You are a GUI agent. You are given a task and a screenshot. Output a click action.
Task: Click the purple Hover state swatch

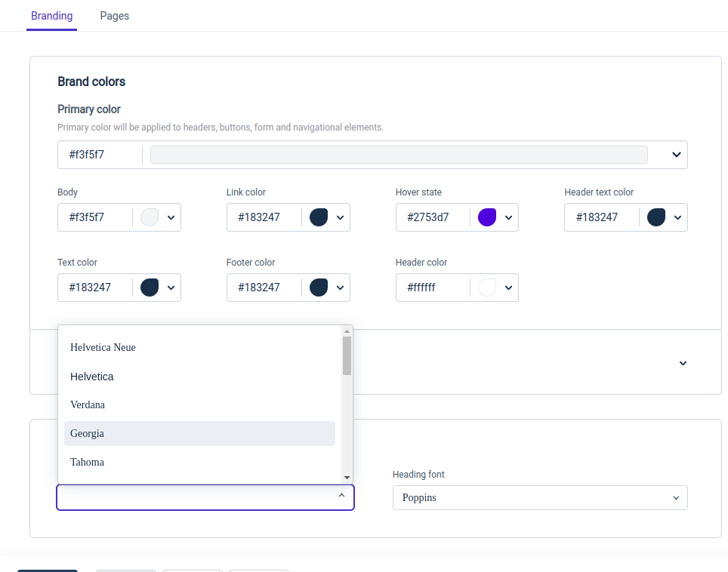(487, 217)
